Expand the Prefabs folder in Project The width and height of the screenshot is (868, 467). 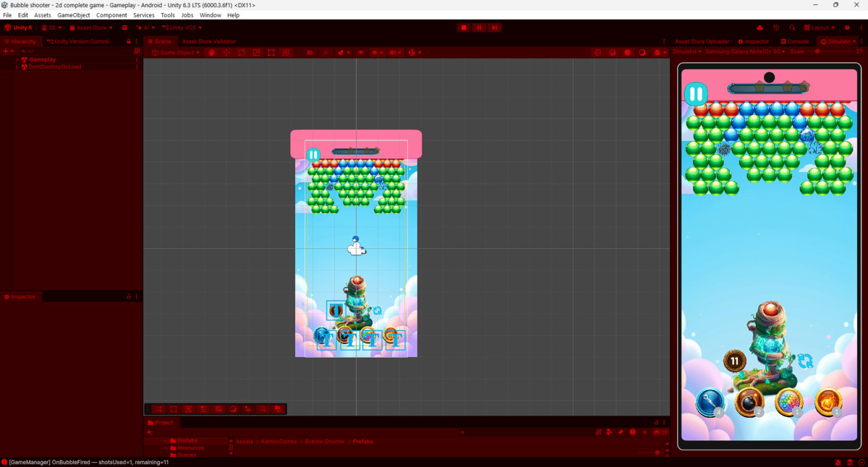[166, 441]
